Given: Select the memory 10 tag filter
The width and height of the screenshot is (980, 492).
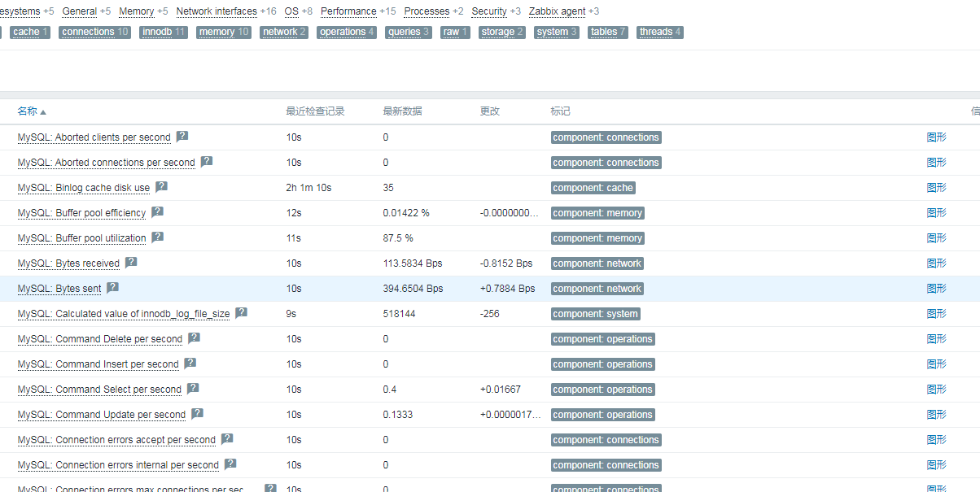Looking at the screenshot, I should tap(224, 32).
